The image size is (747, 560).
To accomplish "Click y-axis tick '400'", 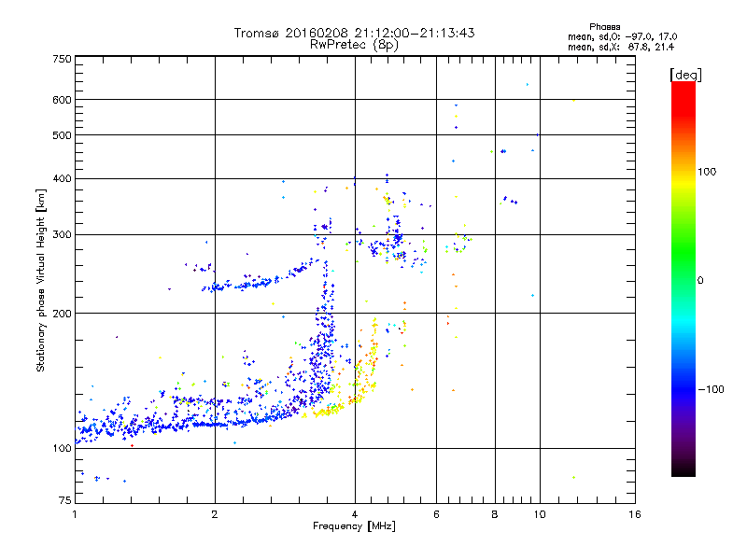I will [62, 179].
